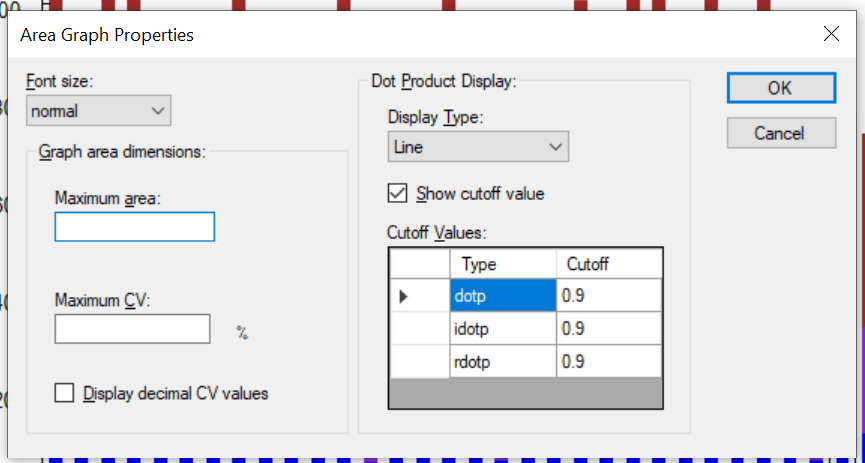Enable Display decimal CV values checkbox
This screenshot has width=865, height=463.
[x=65, y=393]
